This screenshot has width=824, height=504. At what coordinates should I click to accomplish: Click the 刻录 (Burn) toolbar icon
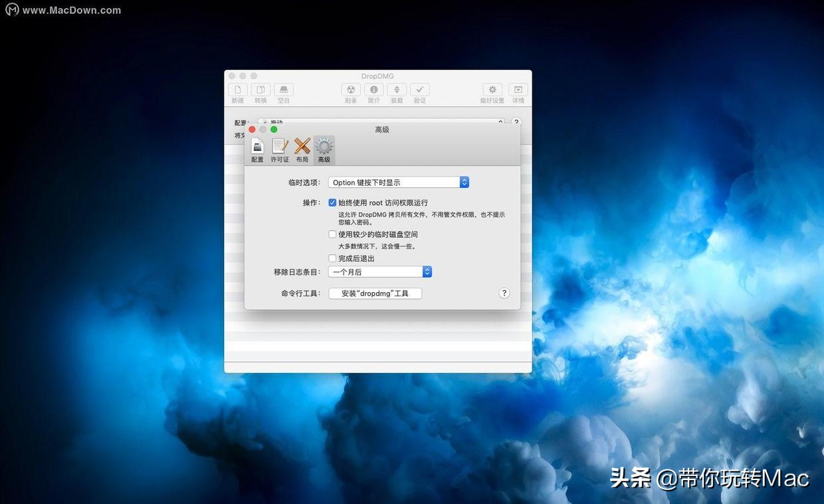point(351,91)
